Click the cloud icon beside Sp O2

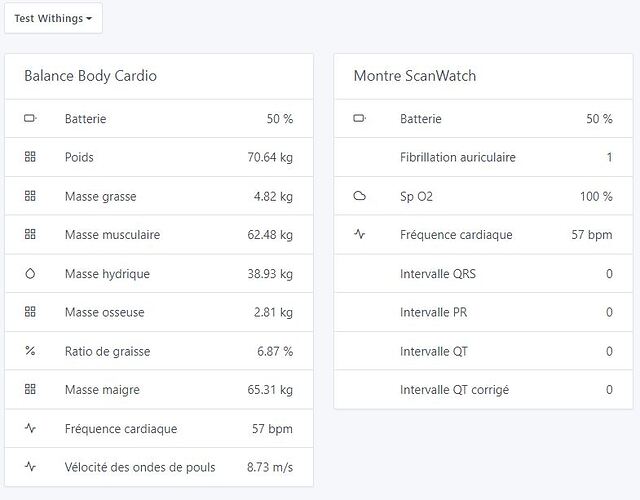click(x=360, y=196)
